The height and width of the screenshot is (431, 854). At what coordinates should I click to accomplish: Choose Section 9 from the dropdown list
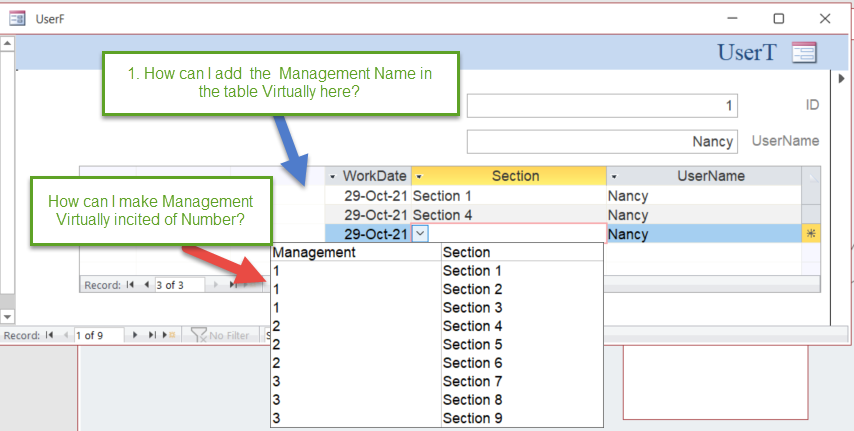click(437, 418)
